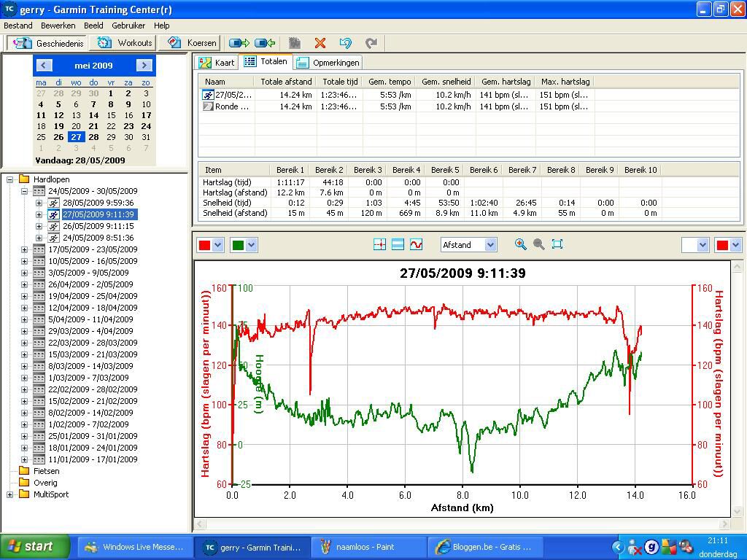The width and height of the screenshot is (747, 560).
Task: Select the 27/05/2009 9:11:39 activity
Action: click(98, 215)
